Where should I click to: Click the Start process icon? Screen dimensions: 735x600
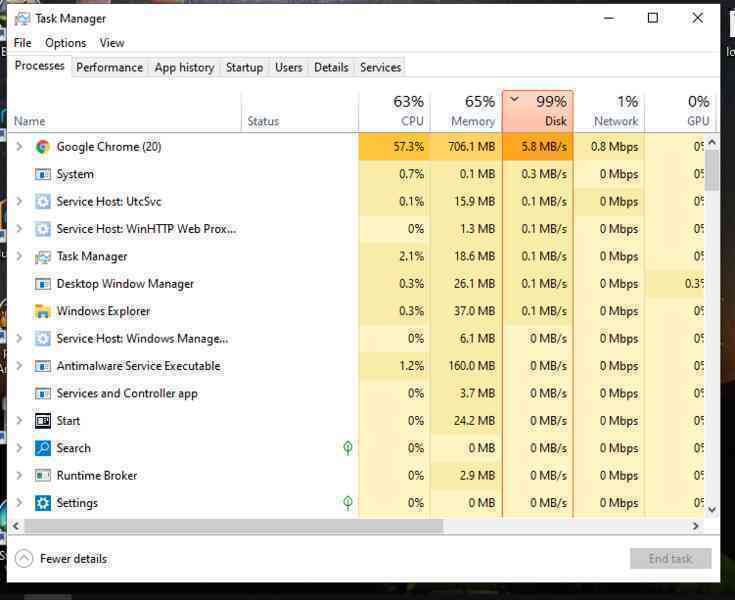coord(43,421)
